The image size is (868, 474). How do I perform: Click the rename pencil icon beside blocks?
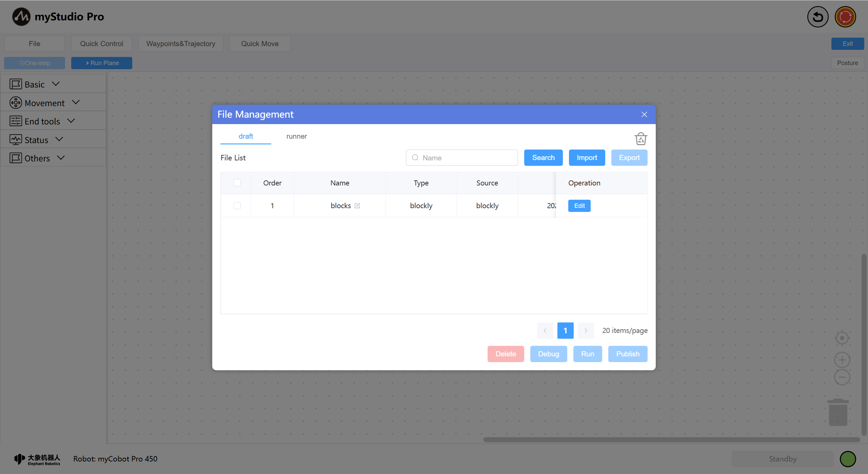point(357,205)
